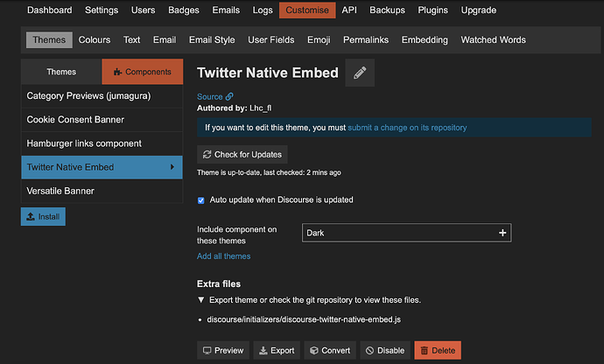Click 'Theme is up-to-date' status text

tap(269, 172)
